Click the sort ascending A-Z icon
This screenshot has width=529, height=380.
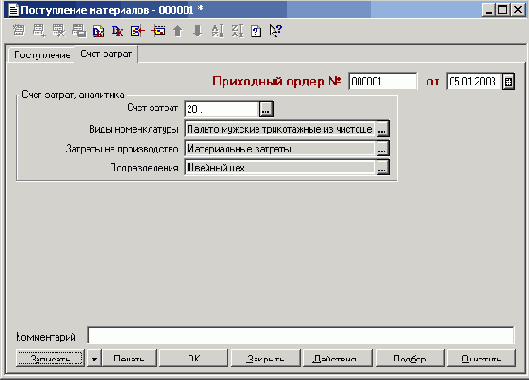tap(217, 31)
